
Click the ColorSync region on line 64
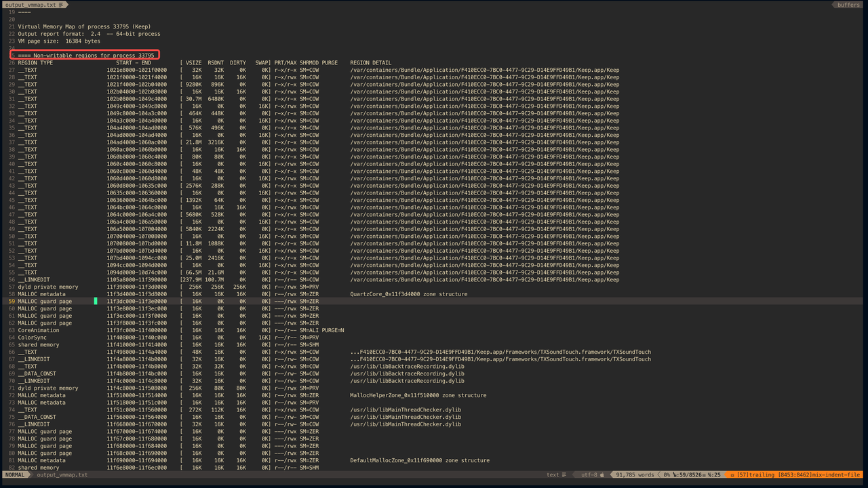tap(31, 338)
